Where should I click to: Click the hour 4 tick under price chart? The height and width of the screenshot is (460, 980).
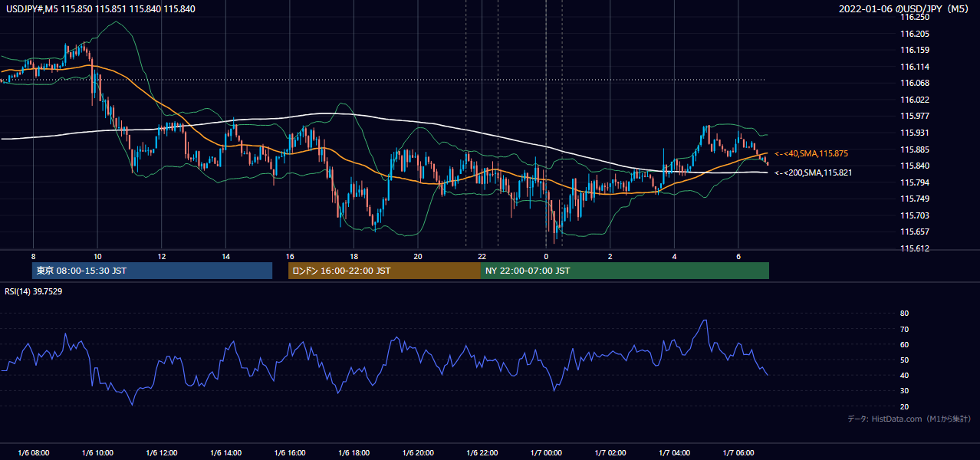click(x=675, y=256)
